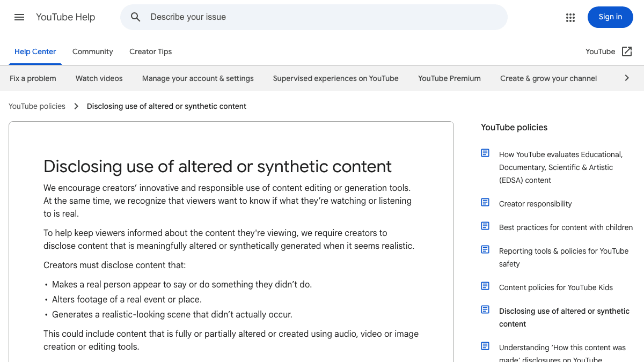Open the Creator Tips tab
Image resolution: width=644 pixels, height=362 pixels.
click(151, 51)
